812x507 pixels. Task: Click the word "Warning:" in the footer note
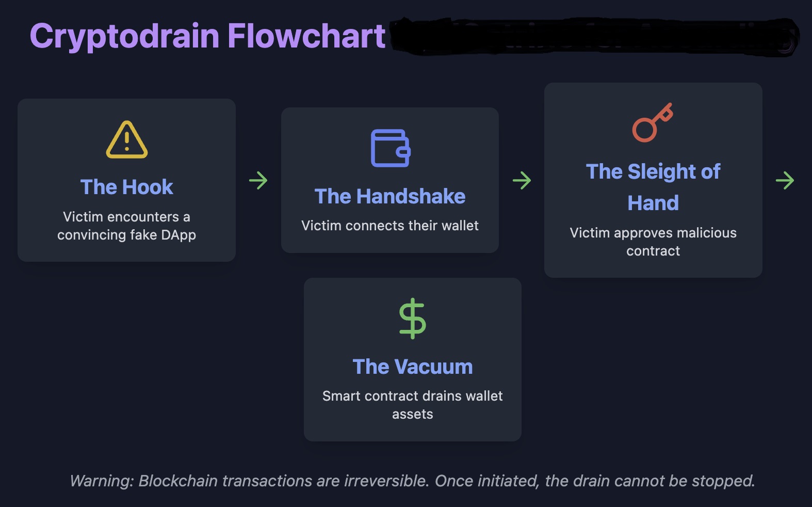102,481
